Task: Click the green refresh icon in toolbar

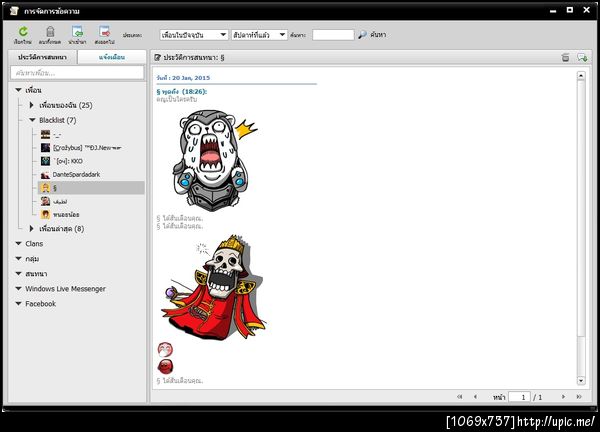Action: pyautogui.click(x=23, y=32)
